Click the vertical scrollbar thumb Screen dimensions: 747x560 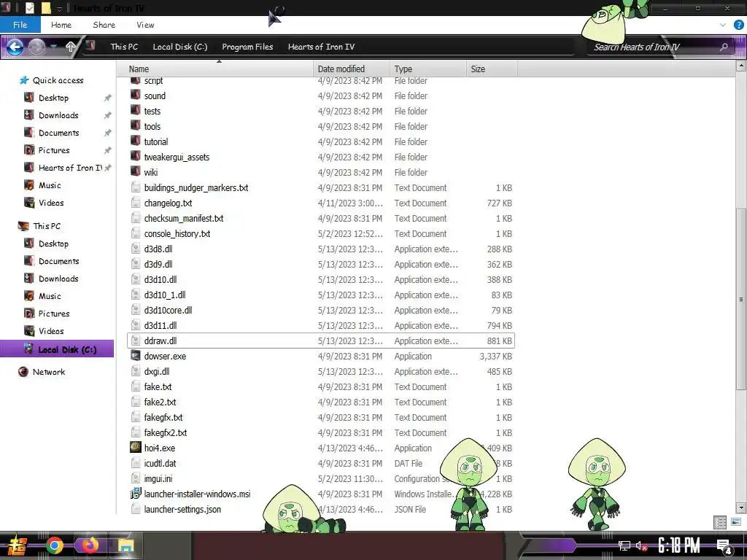pos(741,300)
